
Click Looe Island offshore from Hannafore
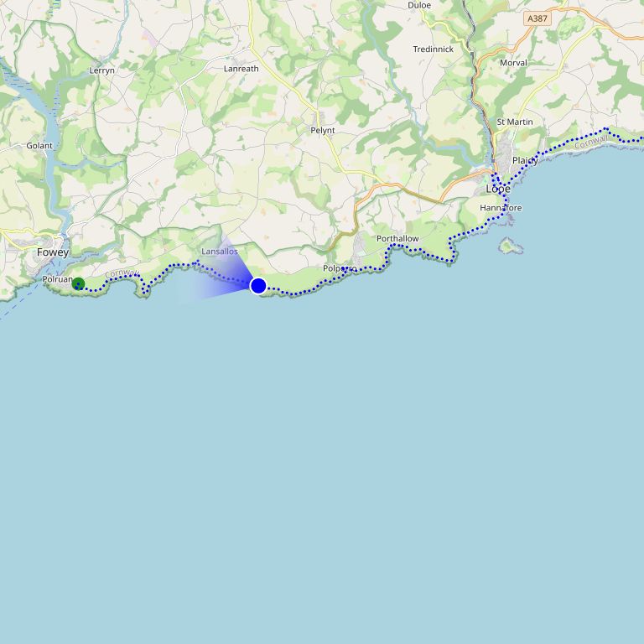(511, 246)
